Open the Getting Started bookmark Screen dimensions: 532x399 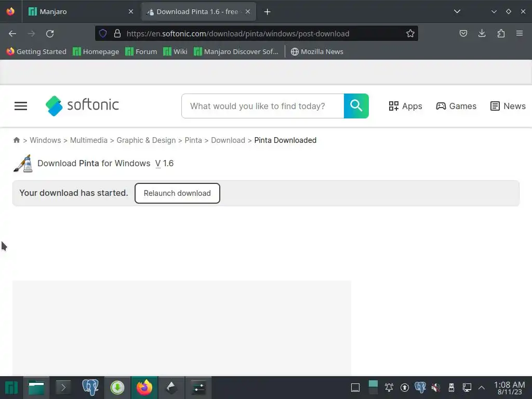[x=36, y=51]
